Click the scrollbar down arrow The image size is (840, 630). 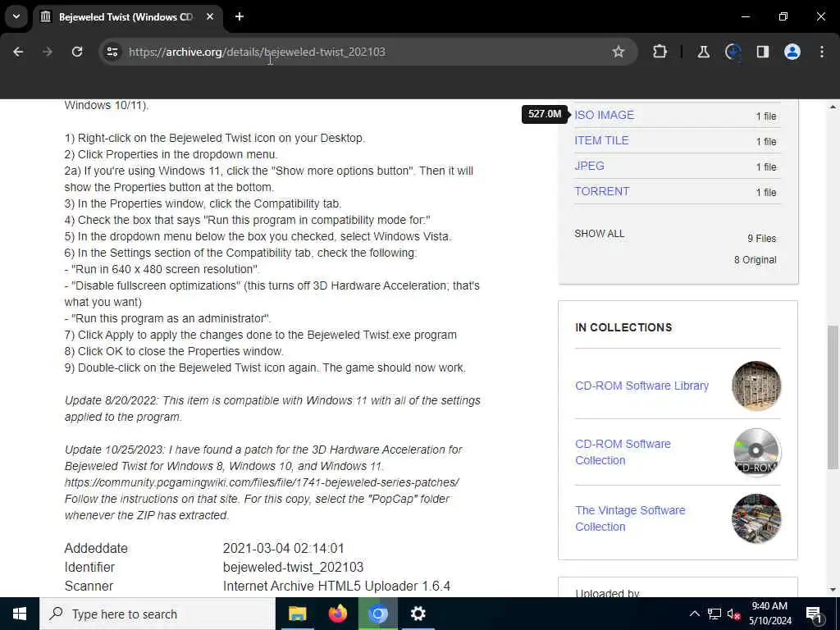pyautogui.click(x=833, y=590)
